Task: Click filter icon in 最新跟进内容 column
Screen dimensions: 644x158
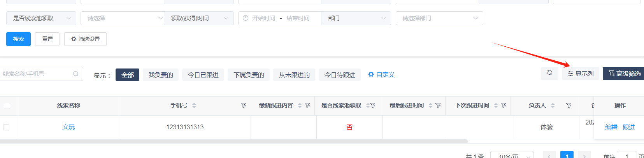Action: (x=307, y=105)
